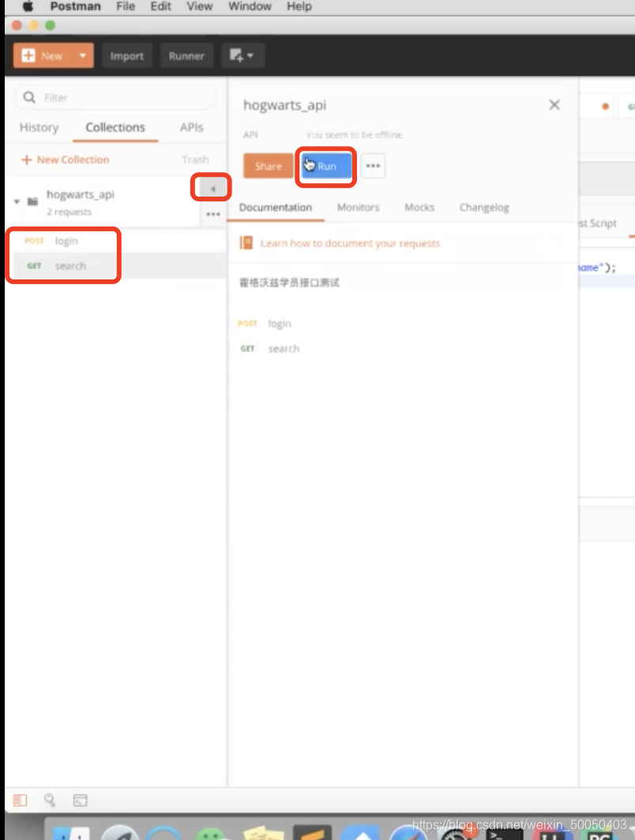The image size is (635, 840).
Task: Open more actions beside Run button
Action: [x=373, y=166]
